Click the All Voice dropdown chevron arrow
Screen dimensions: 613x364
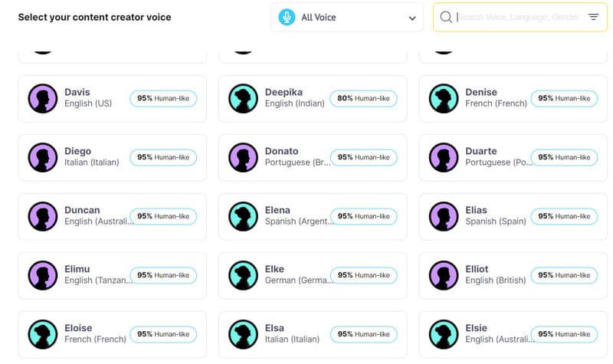(x=411, y=18)
